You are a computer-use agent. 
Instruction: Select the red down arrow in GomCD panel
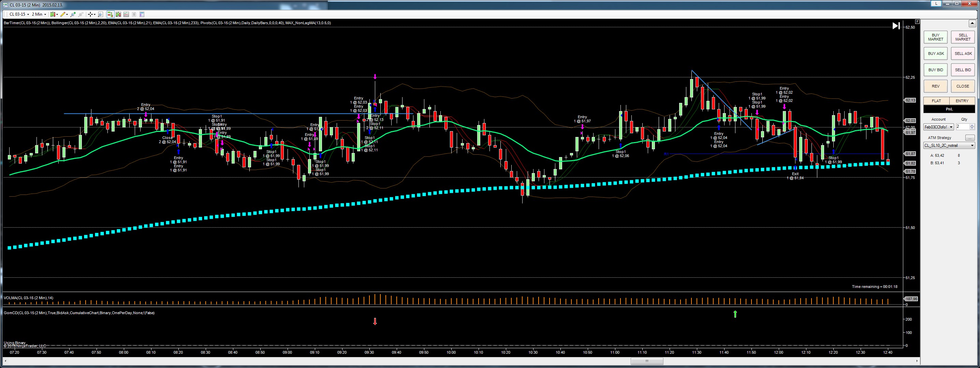(375, 322)
